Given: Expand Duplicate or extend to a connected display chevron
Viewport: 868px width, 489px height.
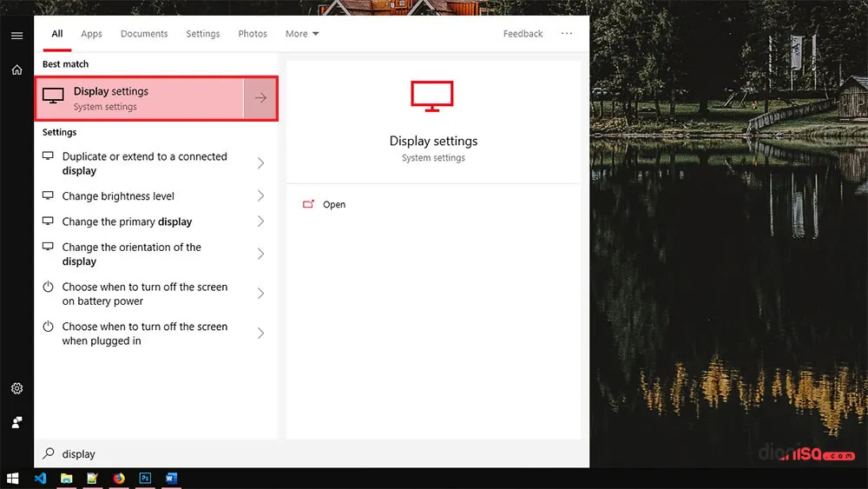Looking at the screenshot, I should (260, 162).
